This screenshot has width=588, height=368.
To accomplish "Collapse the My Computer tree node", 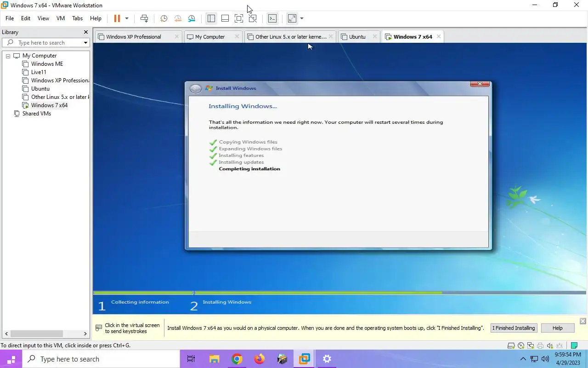I will point(8,56).
